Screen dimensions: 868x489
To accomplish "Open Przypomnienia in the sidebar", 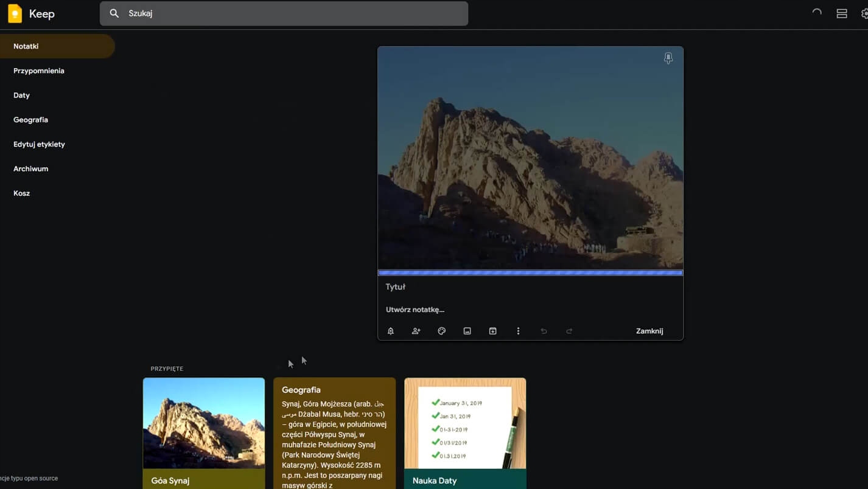I will tap(39, 71).
